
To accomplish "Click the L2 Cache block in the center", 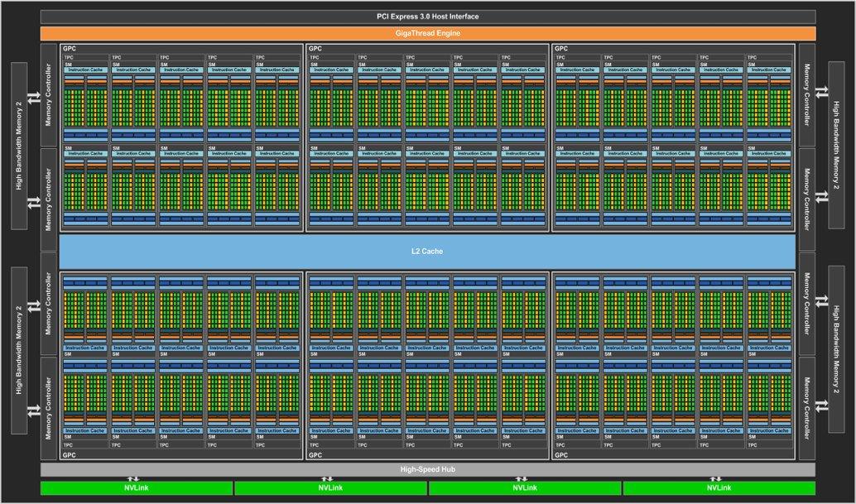I will tap(427, 251).
